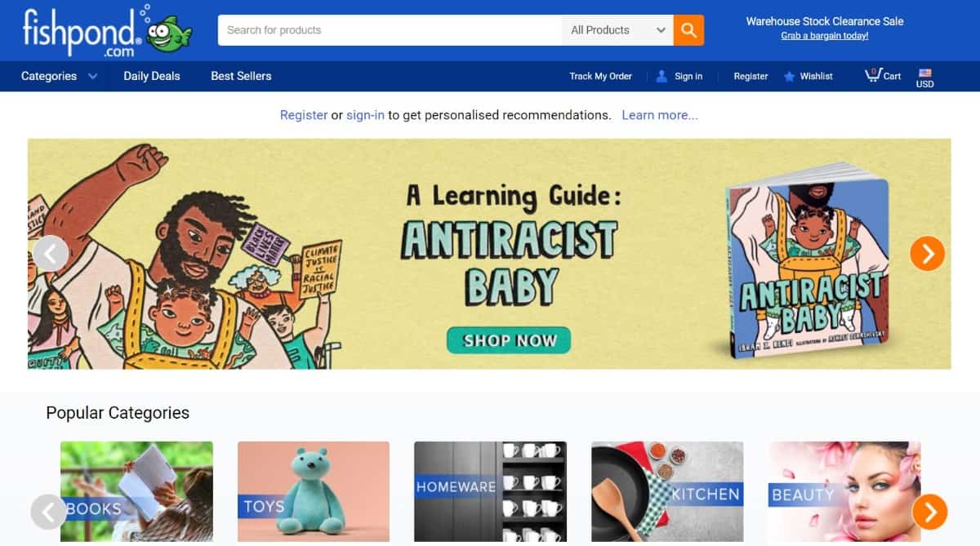The width and height of the screenshot is (980, 546).
Task: Click the Wishlist star icon
Action: 789,76
